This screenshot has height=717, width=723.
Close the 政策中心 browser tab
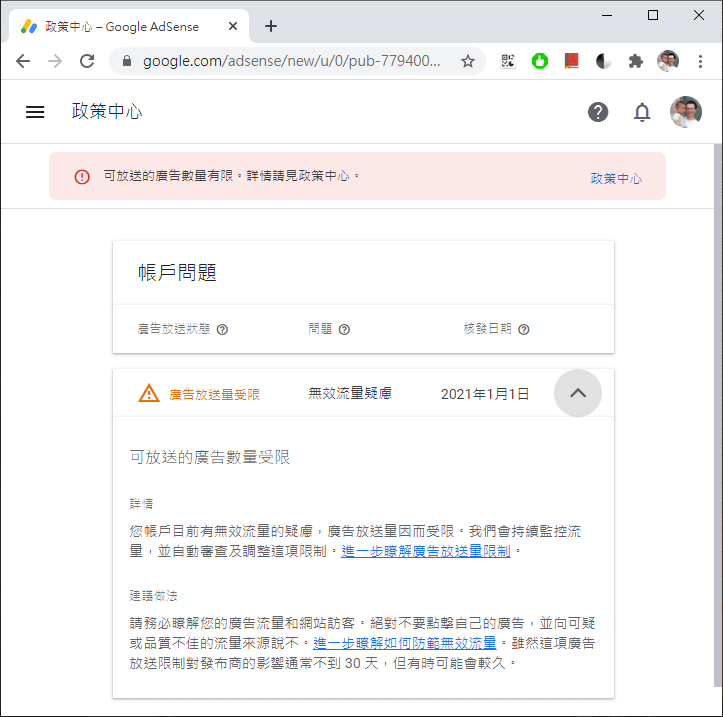click(233, 26)
